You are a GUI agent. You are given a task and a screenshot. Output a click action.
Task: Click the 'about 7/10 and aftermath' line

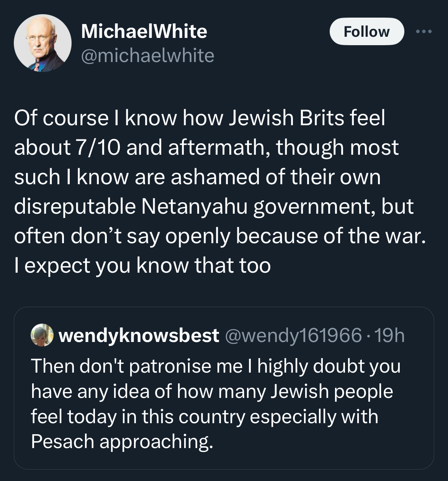click(x=206, y=147)
